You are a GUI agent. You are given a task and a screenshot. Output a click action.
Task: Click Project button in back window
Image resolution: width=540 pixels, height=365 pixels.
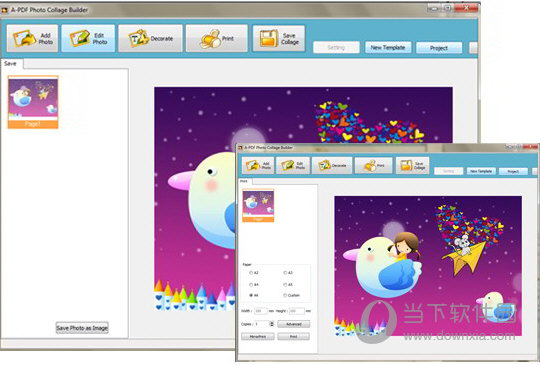(439, 48)
